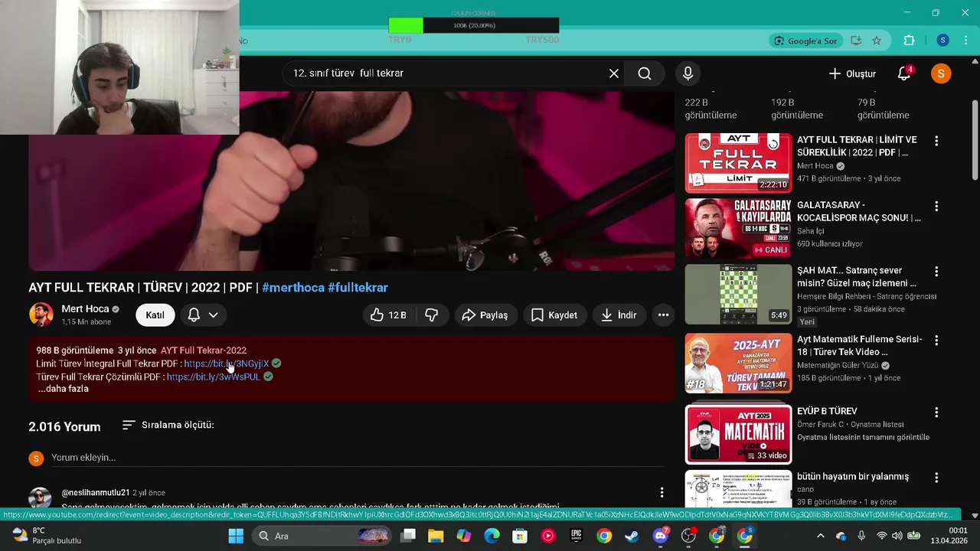Open the orange S account avatar
The height and width of the screenshot is (551, 980).
941,73
